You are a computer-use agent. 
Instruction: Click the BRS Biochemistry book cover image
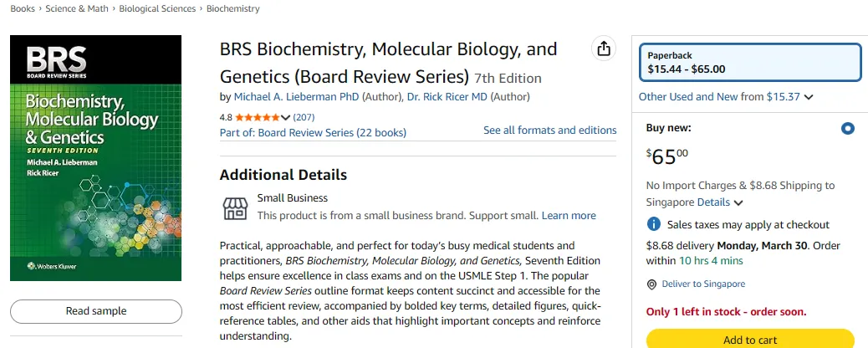96,158
